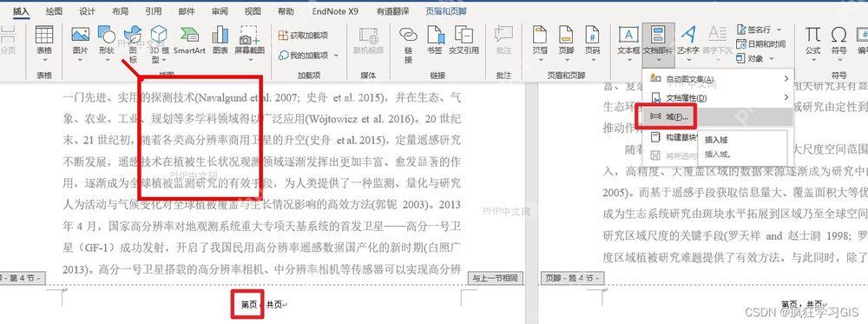The height and width of the screenshot is (324, 868).
Task: Expand the 自动图文集 submenu arrow
Action: [x=786, y=79]
